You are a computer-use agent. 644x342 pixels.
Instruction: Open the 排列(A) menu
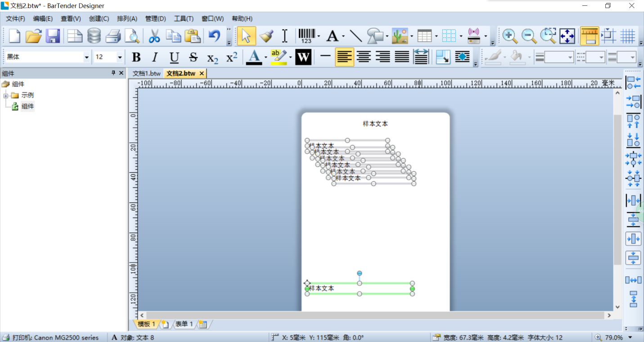pos(127,18)
